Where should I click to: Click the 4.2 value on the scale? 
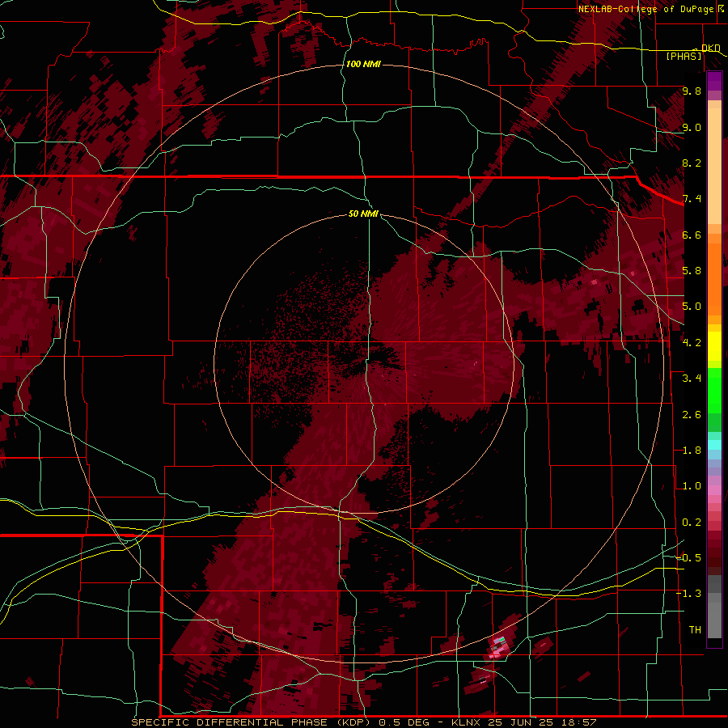pos(692,343)
